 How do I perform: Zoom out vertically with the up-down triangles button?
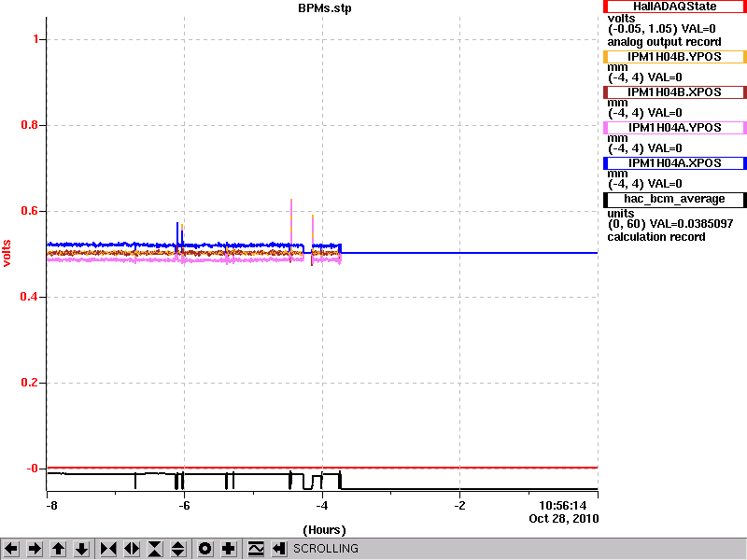coord(178,549)
